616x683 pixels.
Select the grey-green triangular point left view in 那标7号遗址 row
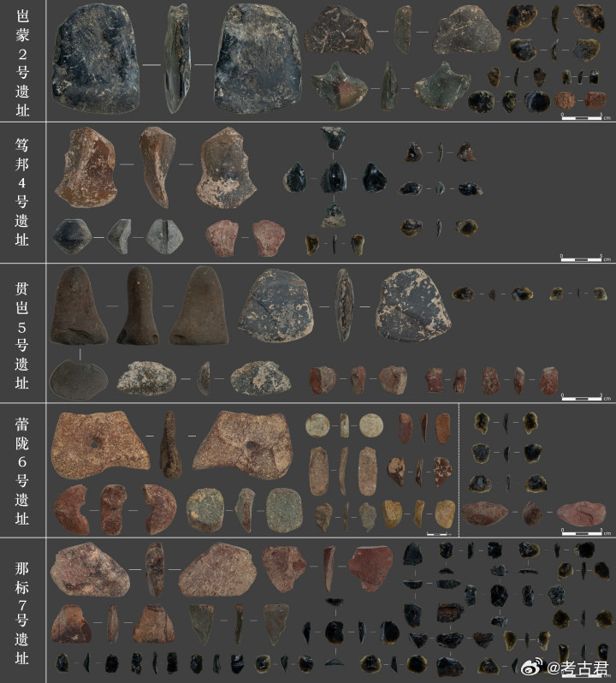click(x=202, y=624)
